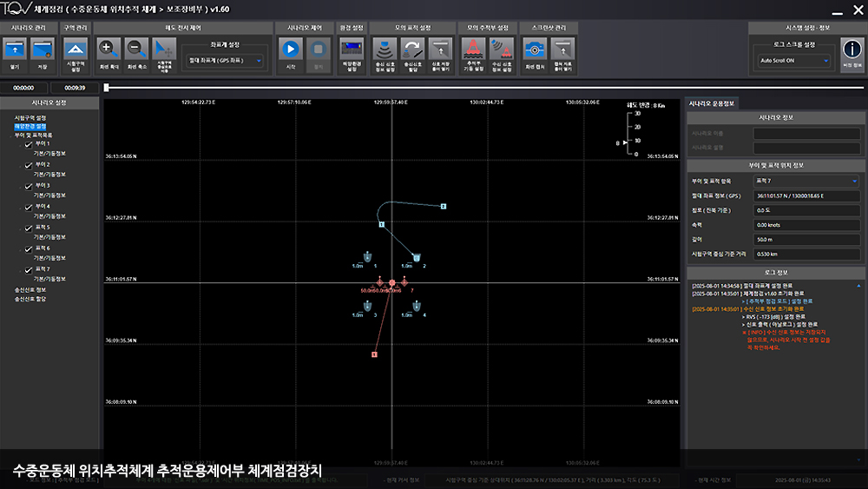
Task: Click depth scale marker at 8
Action: click(625, 143)
